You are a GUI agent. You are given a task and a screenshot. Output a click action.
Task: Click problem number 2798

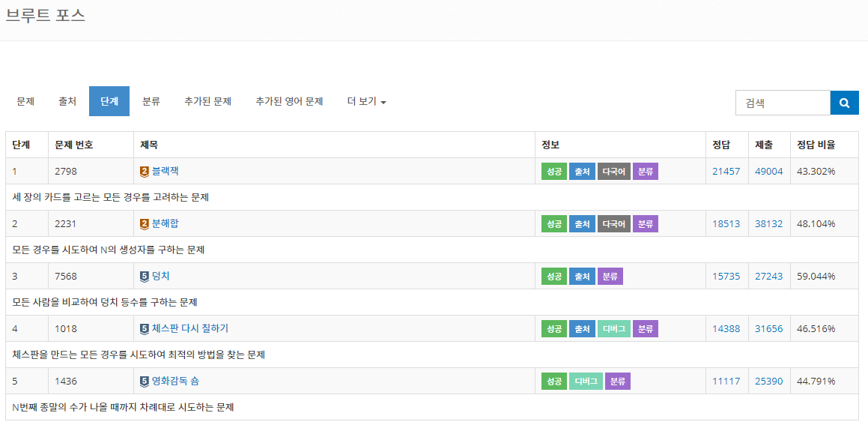coord(66,172)
